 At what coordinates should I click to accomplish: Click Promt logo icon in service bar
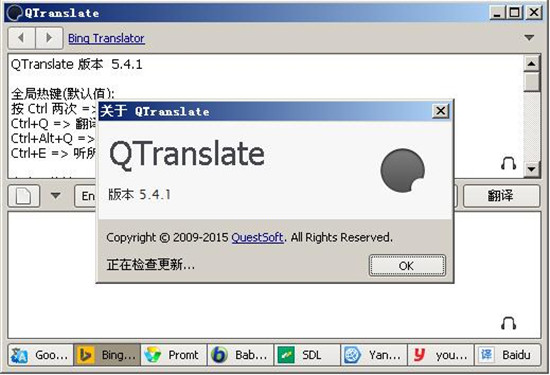[153, 355]
